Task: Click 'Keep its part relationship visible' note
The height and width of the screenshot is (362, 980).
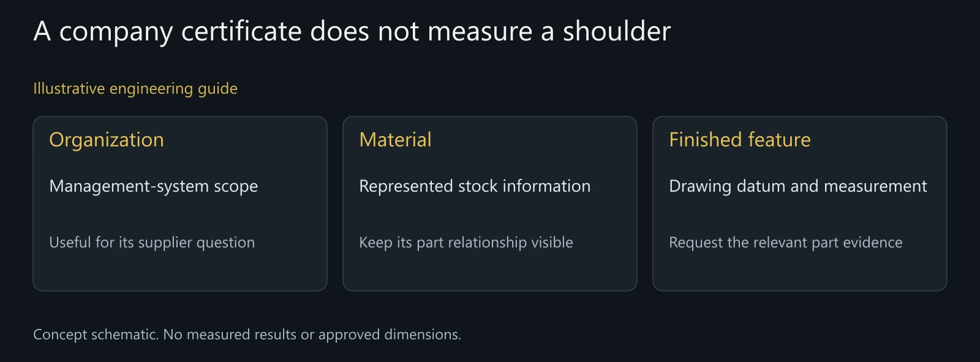Action: tap(466, 243)
